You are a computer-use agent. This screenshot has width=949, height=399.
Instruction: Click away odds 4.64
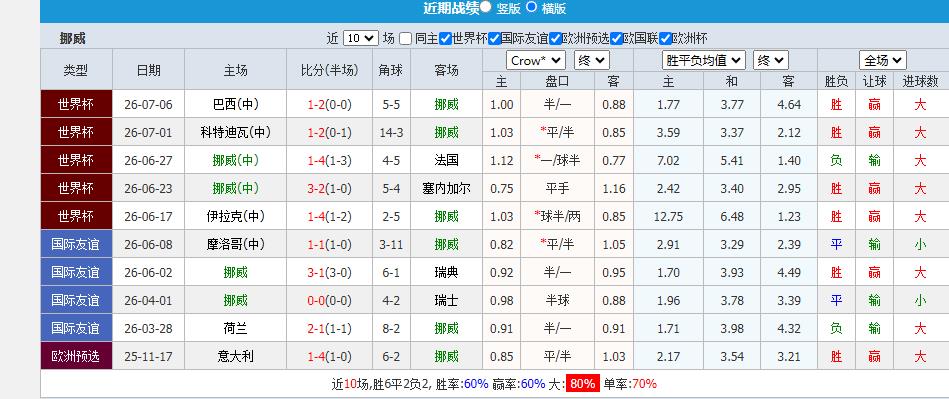[789, 104]
